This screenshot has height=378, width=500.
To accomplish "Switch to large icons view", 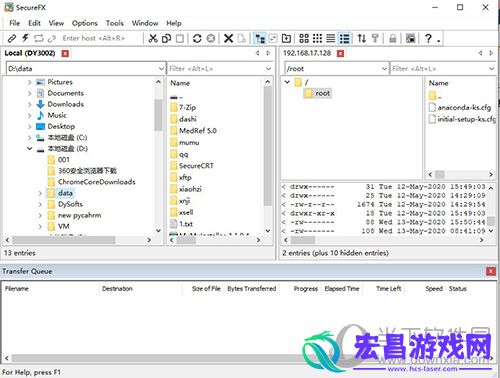I will point(304,38).
